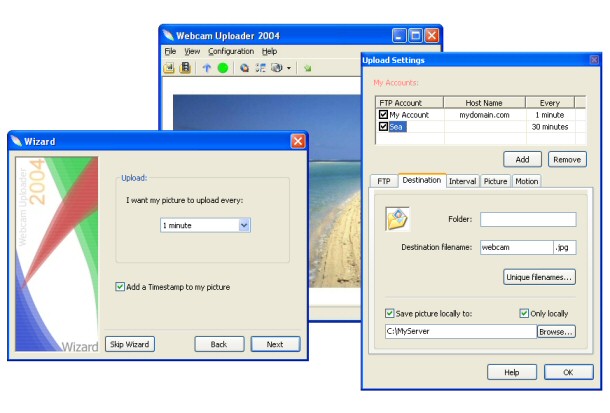Image resolution: width=610 pixels, height=413 pixels.
Task: Minimize the Webcam Uploader 2004 window
Action: [x=399, y=35]
